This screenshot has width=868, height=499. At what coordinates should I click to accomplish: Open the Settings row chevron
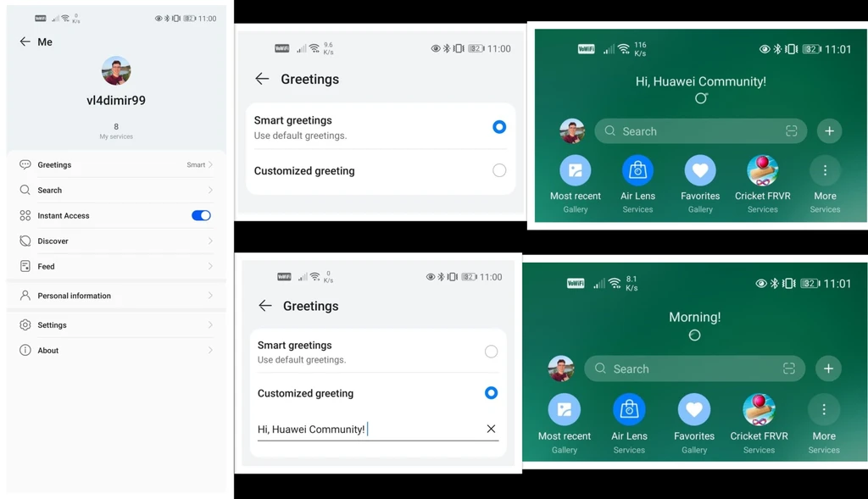[x=210, y=324]
